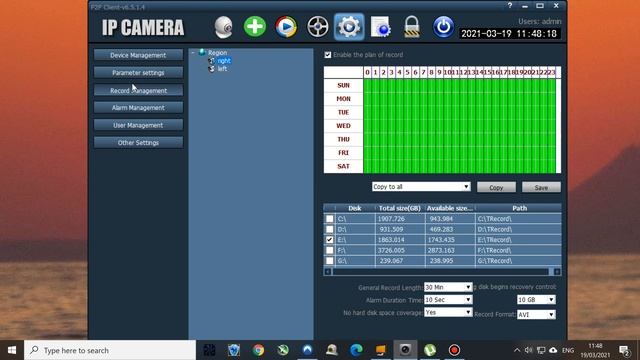Open the playback icon in the toolbar
The height and width of the screenshot is (360, 640).
(286, 27)
